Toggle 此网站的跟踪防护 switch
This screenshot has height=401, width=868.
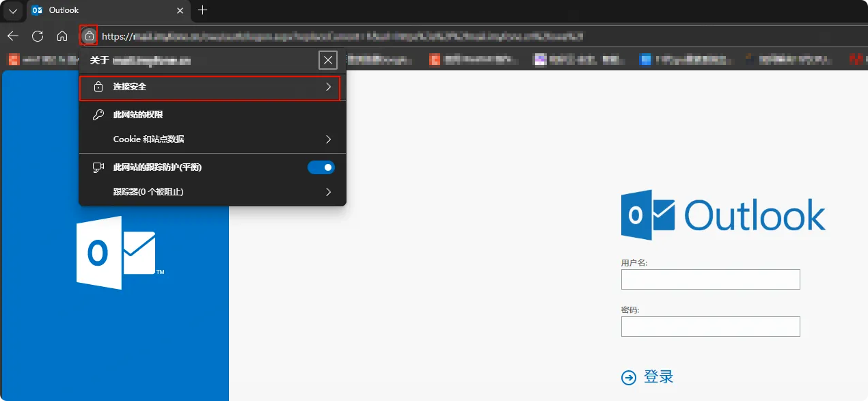click(321, 167)
